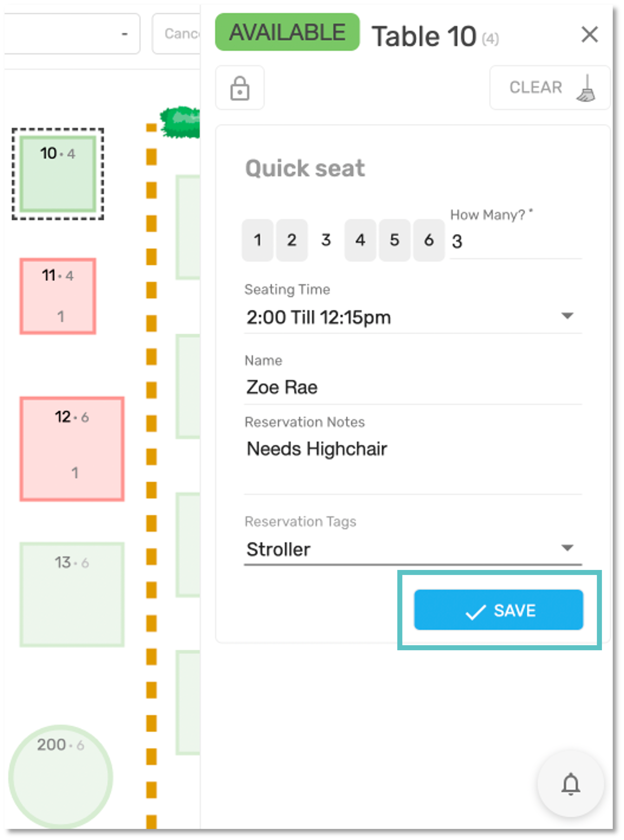Select party size 6
This screenshot has width=624, height=840.
coord(428,240)
